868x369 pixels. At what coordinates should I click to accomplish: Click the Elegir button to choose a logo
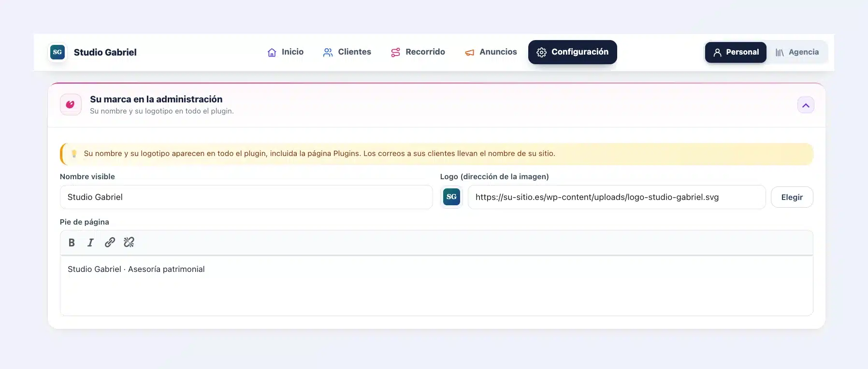coord(792,197)
